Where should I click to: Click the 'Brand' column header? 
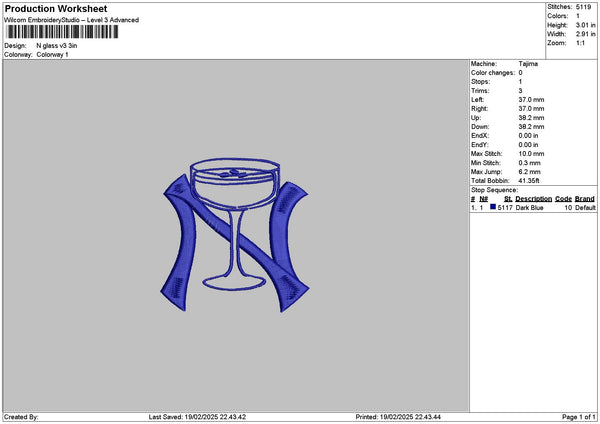pyautogui.click(x=584, y=199)
